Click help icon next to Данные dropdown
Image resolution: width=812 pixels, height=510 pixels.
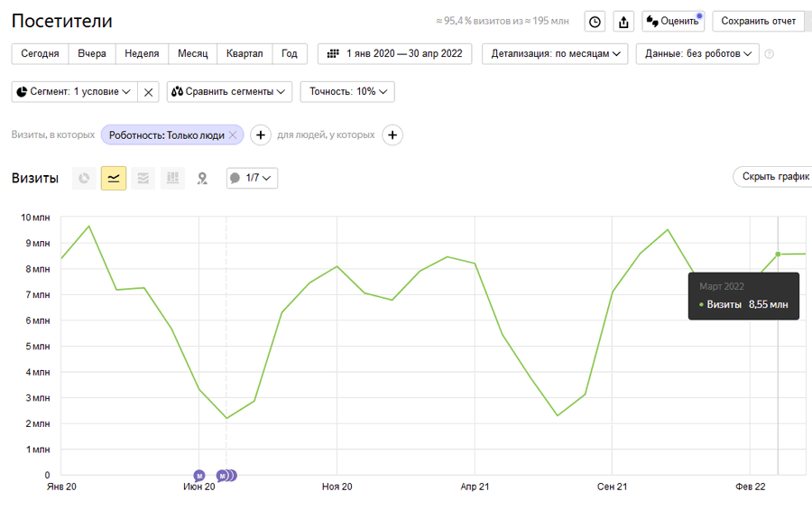[x=770, y=54]
